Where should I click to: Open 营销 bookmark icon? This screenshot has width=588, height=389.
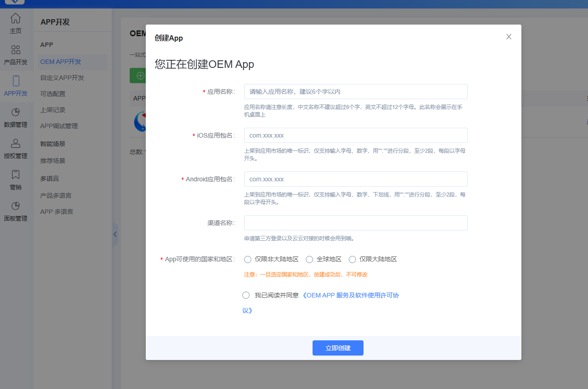click(x=16, y=175)
